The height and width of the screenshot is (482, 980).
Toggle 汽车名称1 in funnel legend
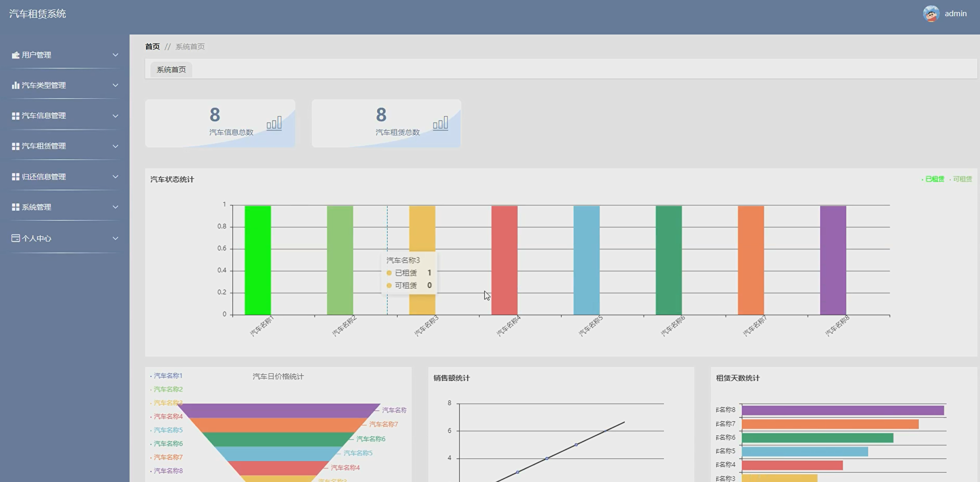166,376
